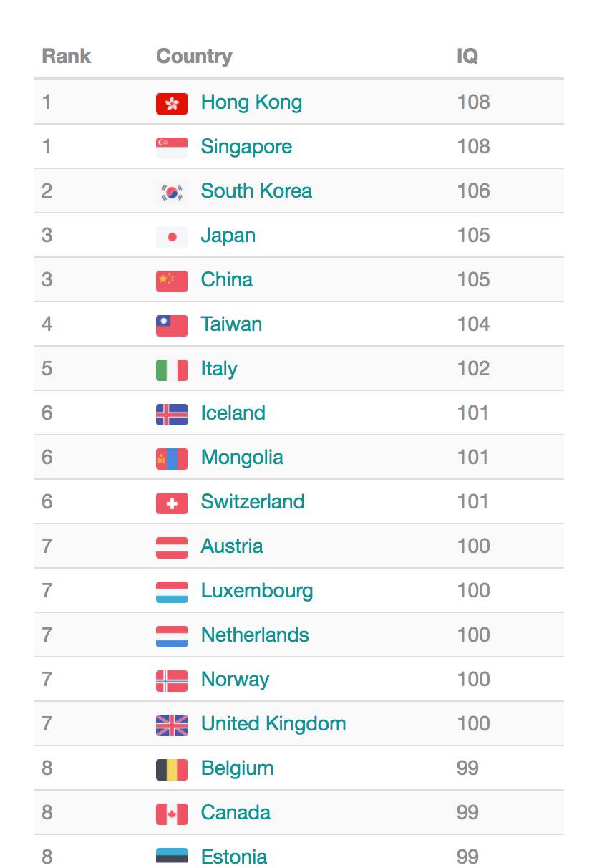Open the Netherlands country link
This screenshot has width=597, height=868.
[255, 635]
